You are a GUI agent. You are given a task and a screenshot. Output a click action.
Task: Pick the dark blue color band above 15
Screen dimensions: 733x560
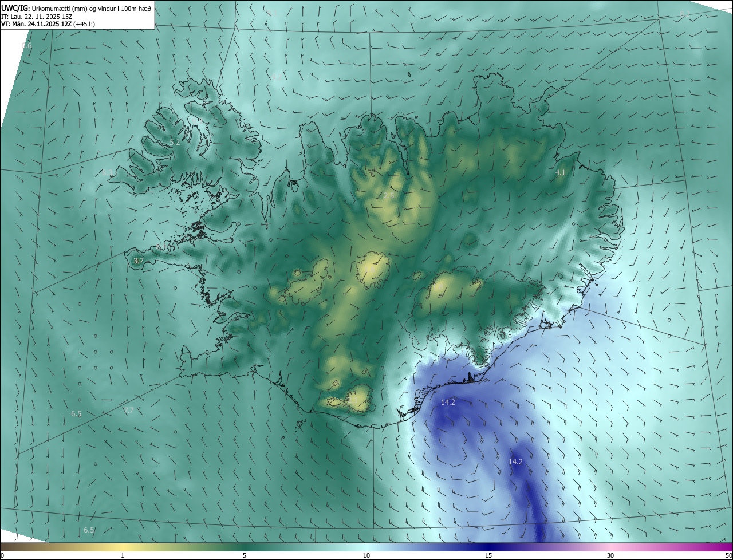(488, 547)
